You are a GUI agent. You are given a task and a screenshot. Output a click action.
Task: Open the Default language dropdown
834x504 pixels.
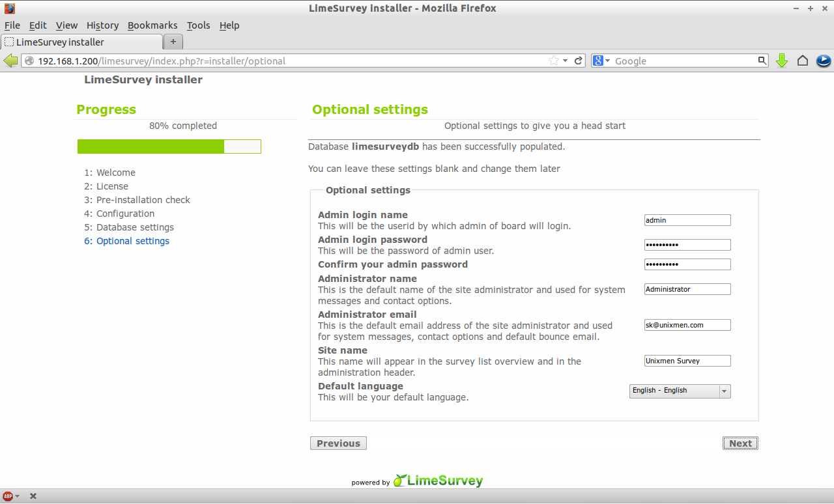click(x=680, y=391)
